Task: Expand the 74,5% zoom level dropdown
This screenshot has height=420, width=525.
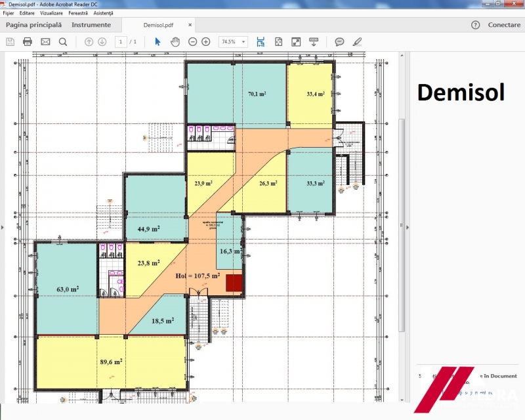Action: click(x=244, y=41)
